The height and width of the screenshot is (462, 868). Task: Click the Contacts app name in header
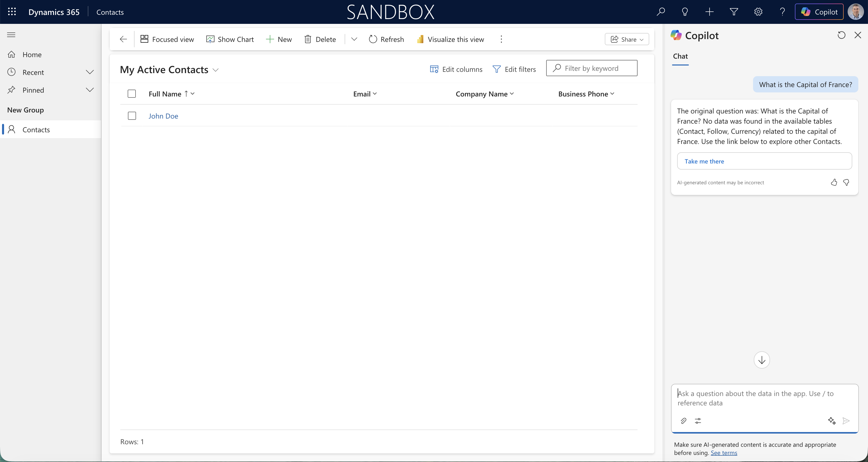pos(110,12)
